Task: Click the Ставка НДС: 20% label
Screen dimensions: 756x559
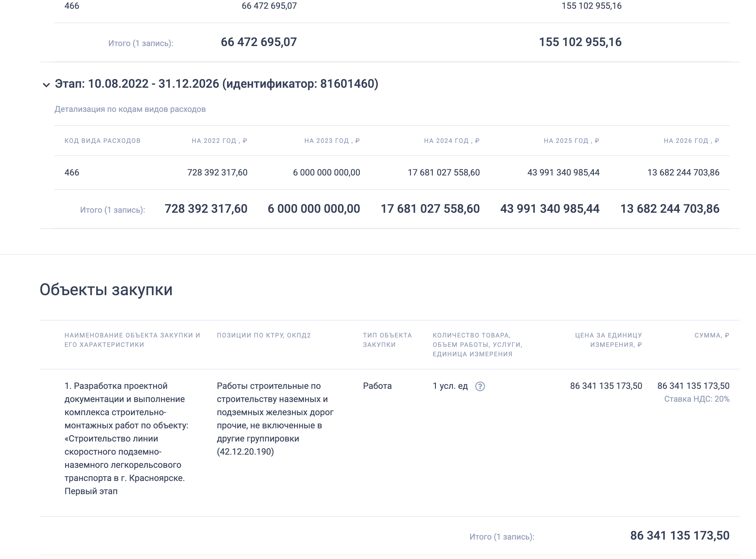Action: click(x=696, y=399)
